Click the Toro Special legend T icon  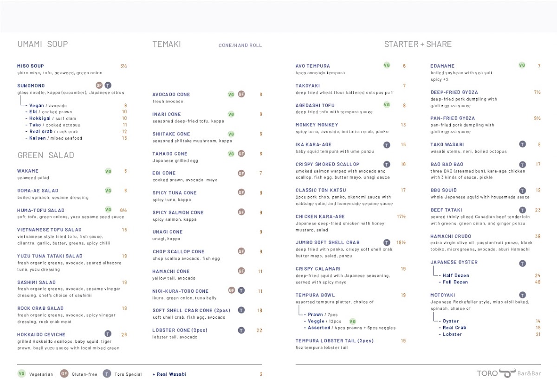[x=107, y=374]
